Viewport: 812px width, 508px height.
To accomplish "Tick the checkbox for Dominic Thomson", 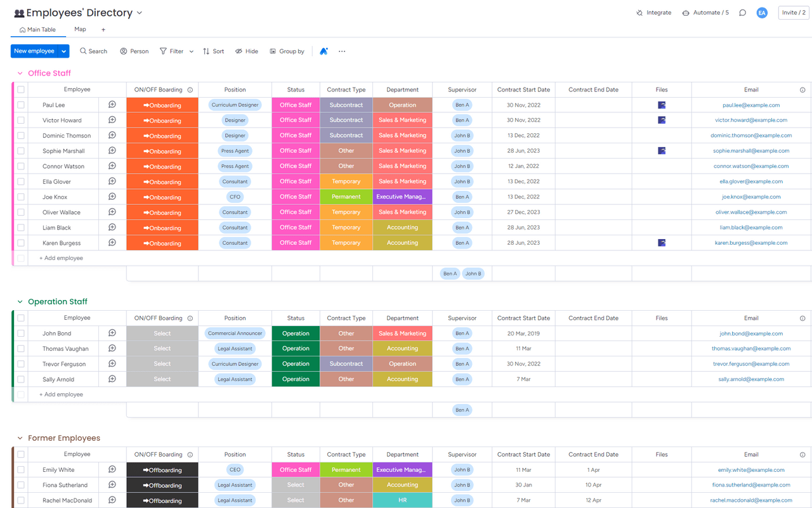I will pos(21,136).
